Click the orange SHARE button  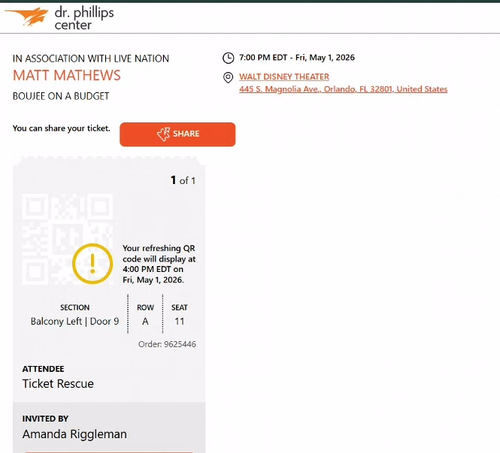178,134
